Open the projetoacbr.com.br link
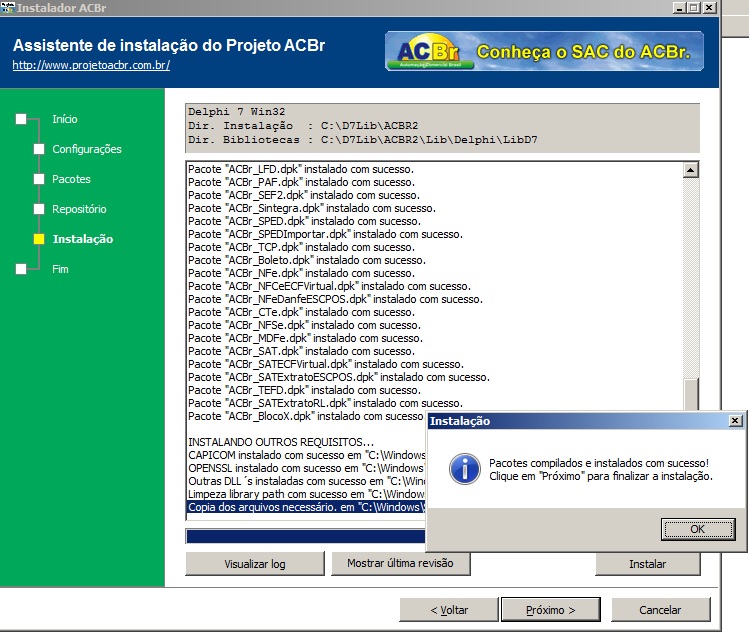Screen dimensions: 749x632 pos(91,65)
